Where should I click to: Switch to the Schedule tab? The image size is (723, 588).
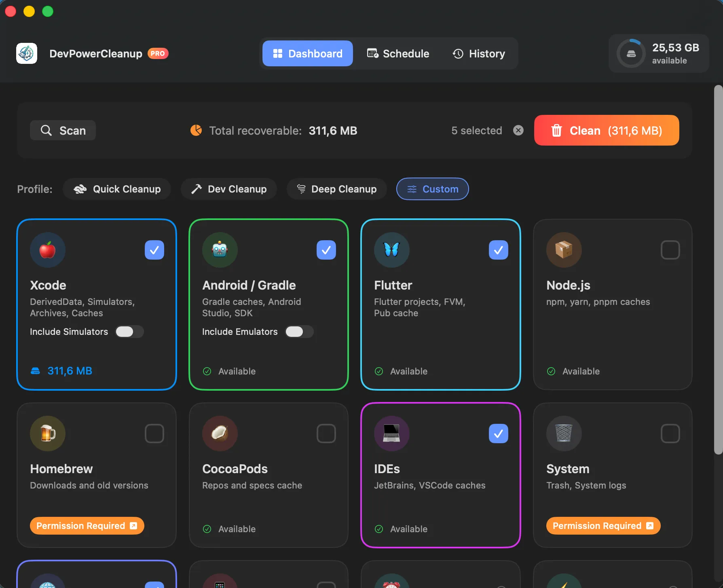point(398,53)
